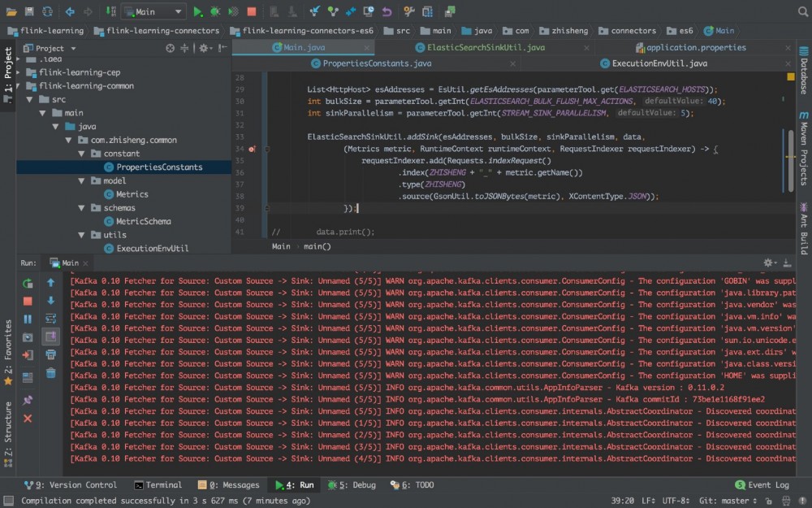Start debugging with the toolbar bug icon
Image resolution: width=812 pixels, height=508 pixels.
[x=215, y=11]
